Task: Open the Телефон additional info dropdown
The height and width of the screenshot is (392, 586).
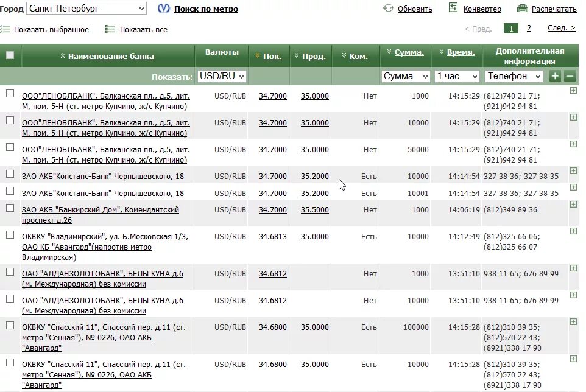Action: pyautogui.click(x=514, y=76)
